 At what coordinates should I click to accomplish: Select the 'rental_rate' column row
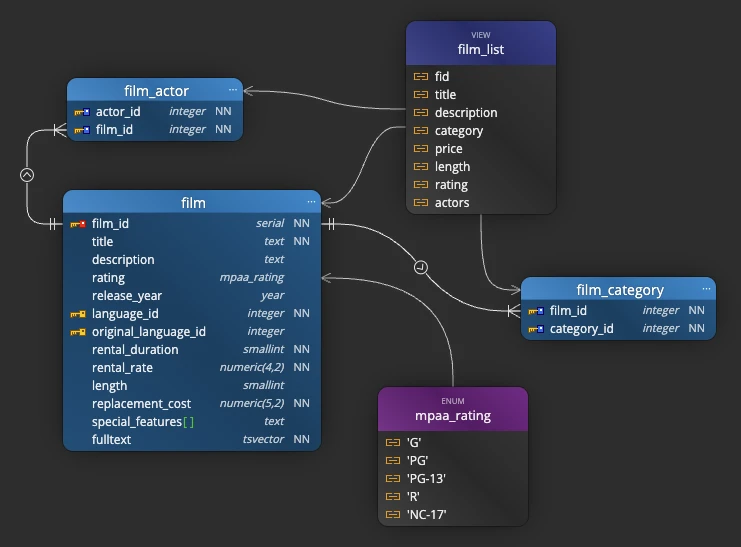pyautogui.click(x=192, y=367)
